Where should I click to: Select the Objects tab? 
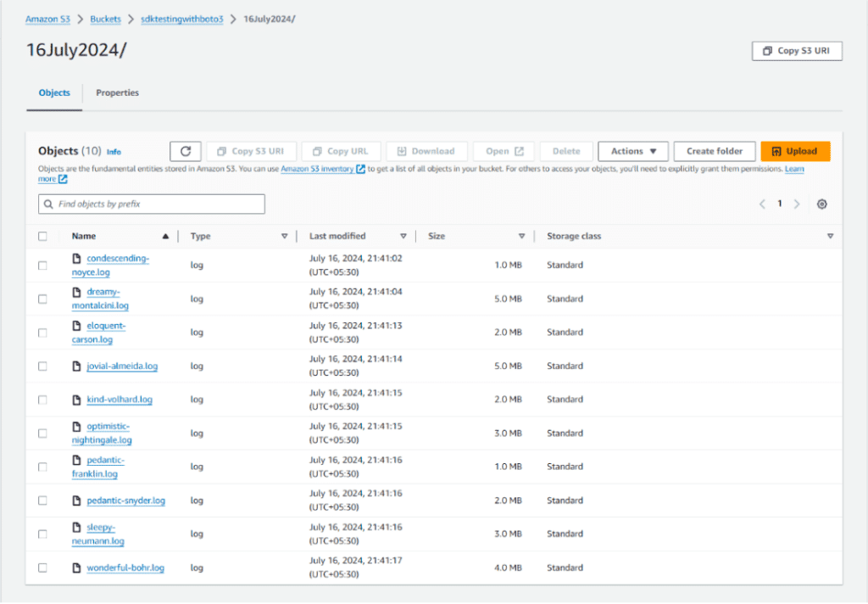pos(53,93)
